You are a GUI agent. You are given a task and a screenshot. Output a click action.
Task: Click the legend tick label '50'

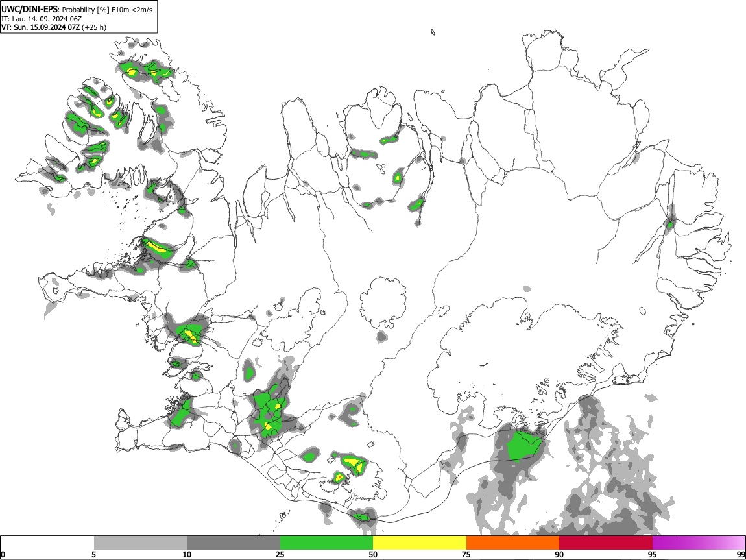pos(373,555)
